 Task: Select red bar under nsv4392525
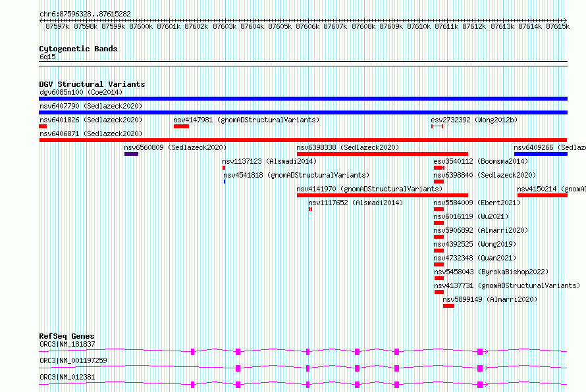[439, 251]
